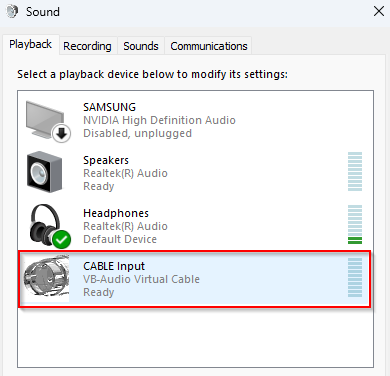Click the Sound speaker icon in title bar
Viewport: 390px width, 376px height.
(x=12, y=12)
